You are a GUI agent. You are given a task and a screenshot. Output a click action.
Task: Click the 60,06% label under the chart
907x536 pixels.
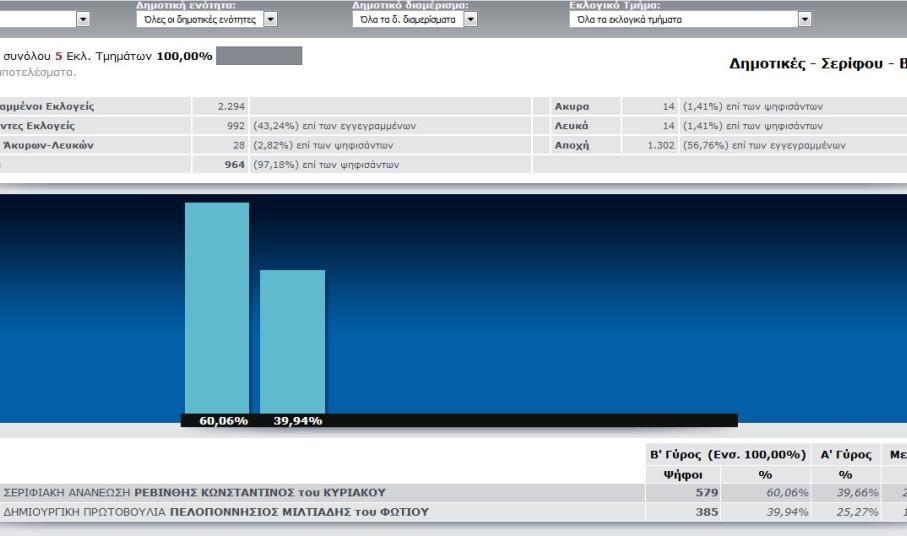(223, 421)
